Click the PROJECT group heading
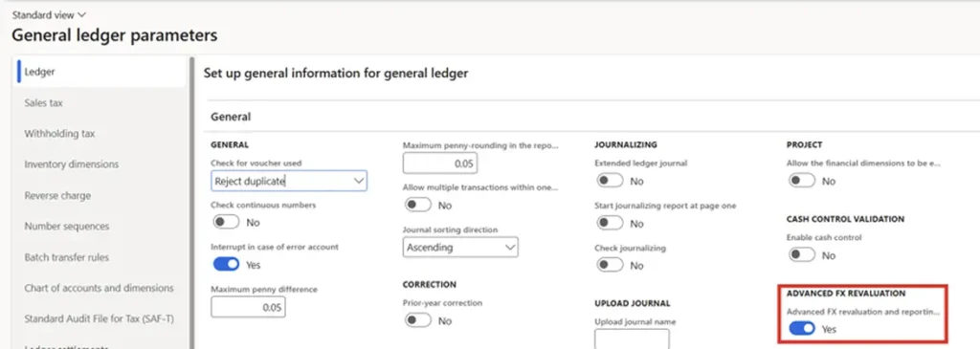The height and width of the screenshot is (349, 980). [x=804, y=144]
